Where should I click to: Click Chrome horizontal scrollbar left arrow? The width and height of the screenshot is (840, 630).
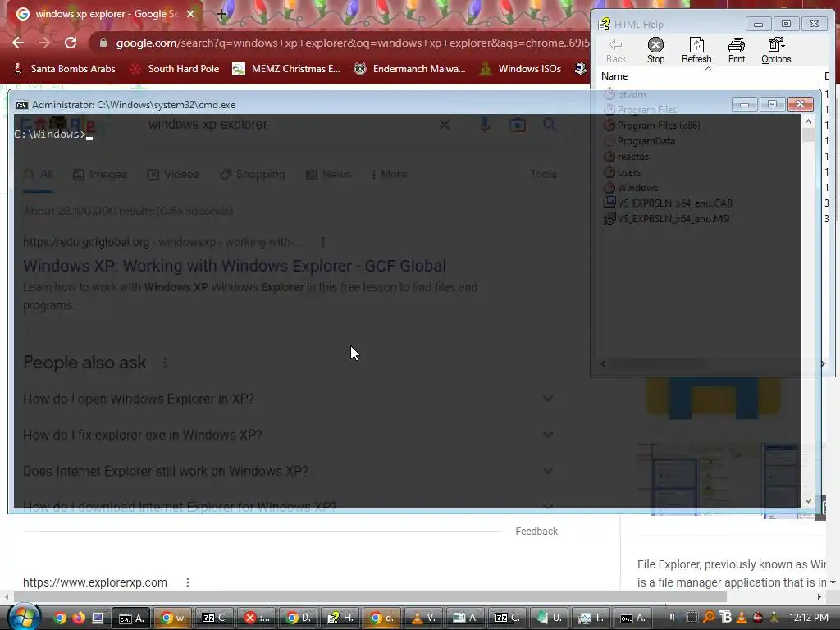pyautogui.click(x=7, y=597)
